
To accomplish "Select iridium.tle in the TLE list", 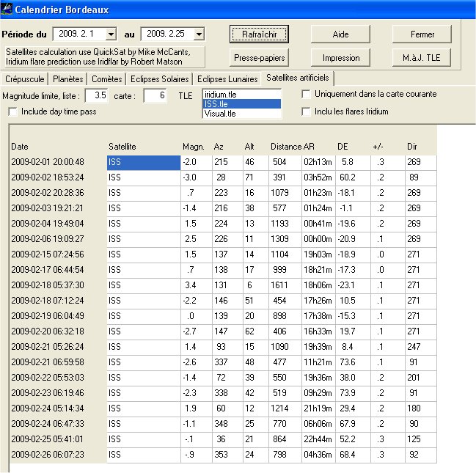I will click(x=242, y=95).
